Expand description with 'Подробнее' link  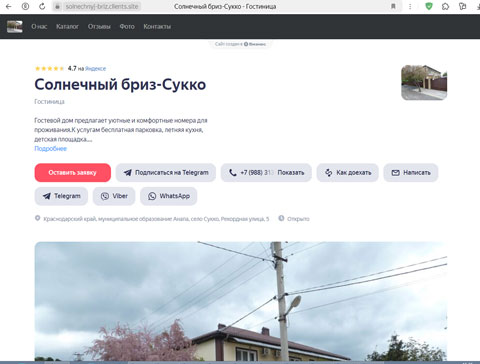(50, 148)
